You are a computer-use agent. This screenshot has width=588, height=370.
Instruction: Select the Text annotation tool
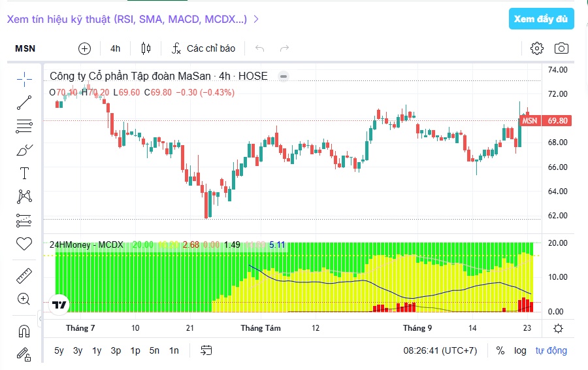(x=24, y=173)
